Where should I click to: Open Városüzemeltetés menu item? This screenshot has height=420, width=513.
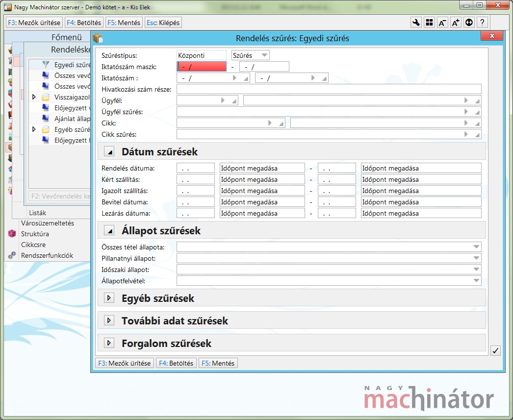tap(48, 223)
